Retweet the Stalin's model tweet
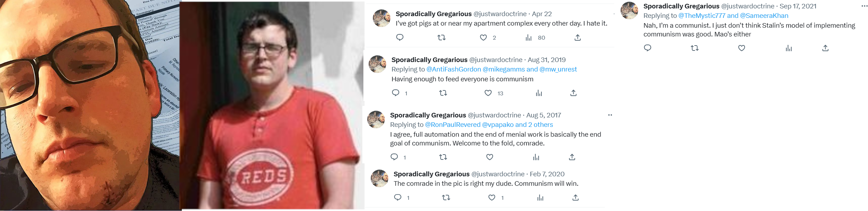The image size is (868, 211). pyautogui.click(x=695, y=48)
